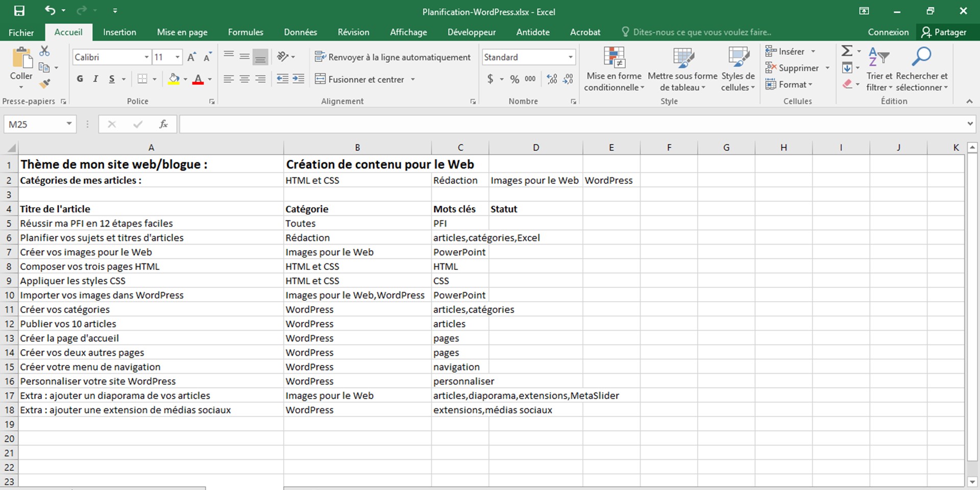Click the Select All corner triangle
The height and width of the screenshot is (490, 980).
tap(11, 148)
